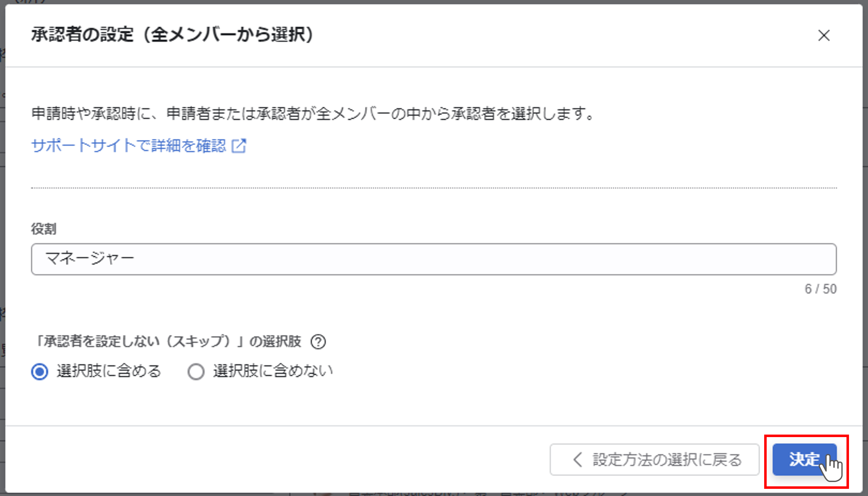Image resolution: width=868 pixels, height=496 pixels.
Task: Click the left chevron in the back button
Action: [577, 460]
